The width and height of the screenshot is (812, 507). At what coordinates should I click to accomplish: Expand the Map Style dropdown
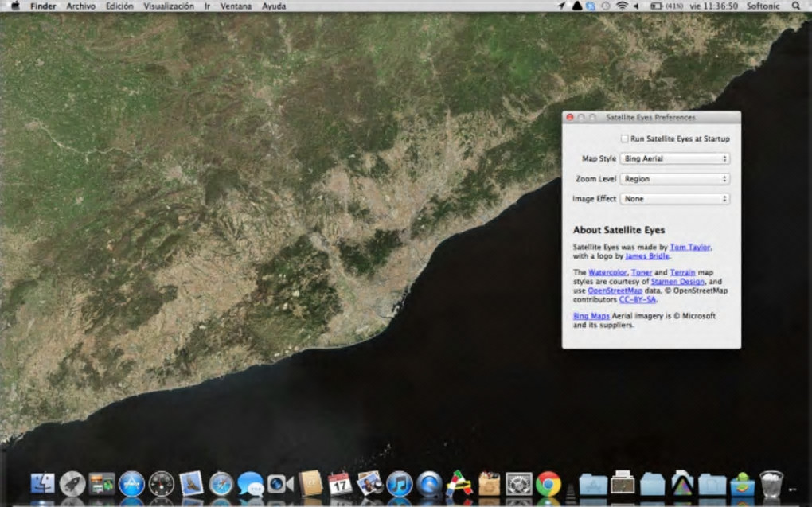coord(675,158)
